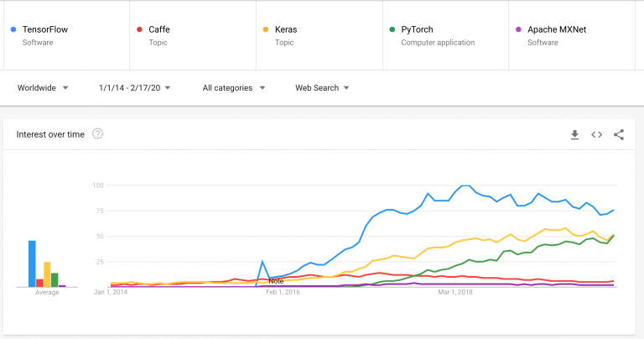Expand the Web Search type dropdown
The width and height of the screenshot is (644, 339).
tap(322, 87)
